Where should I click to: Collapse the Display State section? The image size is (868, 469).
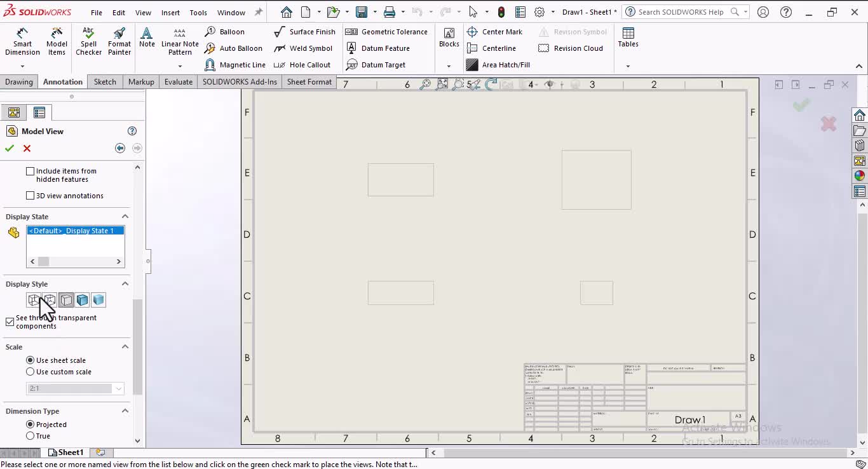(x=125, y=216)
